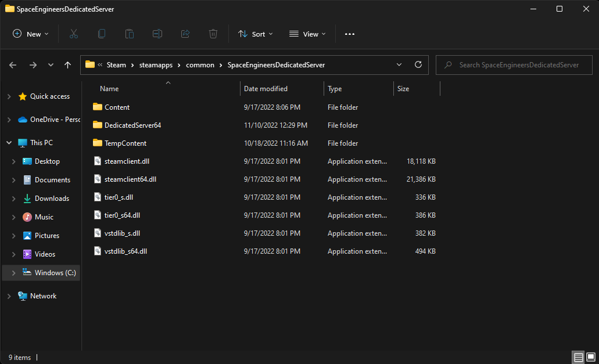Screen dimensions: 599x364
Task: Sort by Date modified column header
Action: (x=266, y=88)
